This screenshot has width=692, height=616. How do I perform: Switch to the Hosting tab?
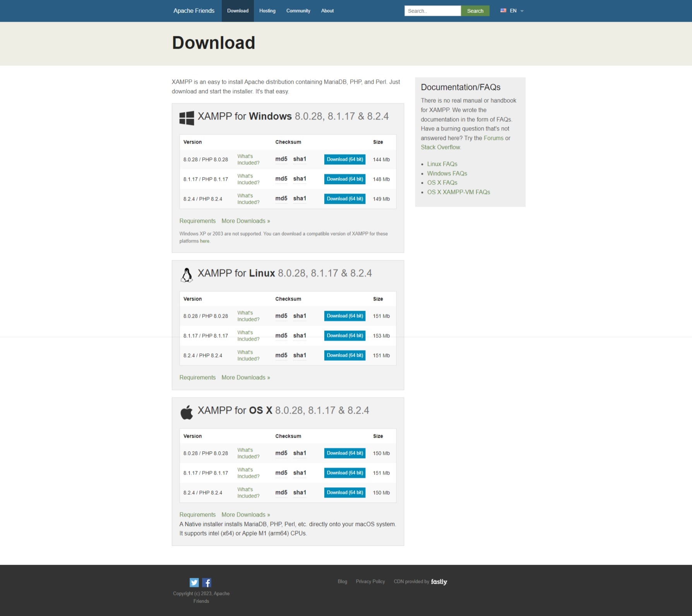coord(267,10)
